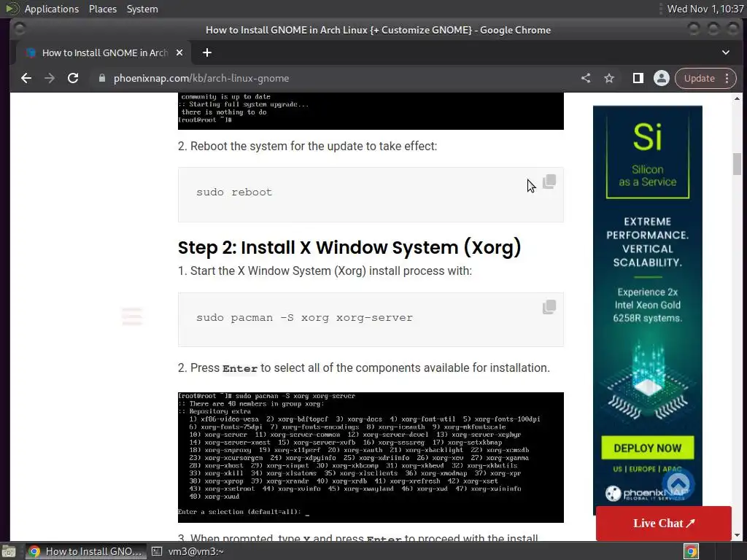Open Chrome three-dot menu
Image resolution: width=747 pixels, height=560 pixels.
(727, 78)
